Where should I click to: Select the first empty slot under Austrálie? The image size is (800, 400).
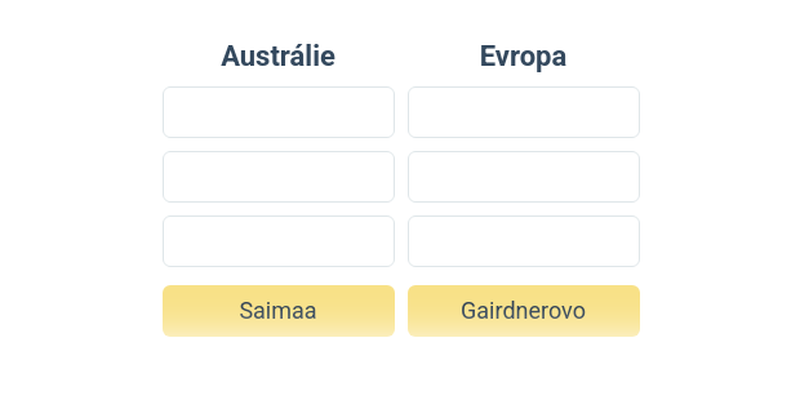[278, 112]
